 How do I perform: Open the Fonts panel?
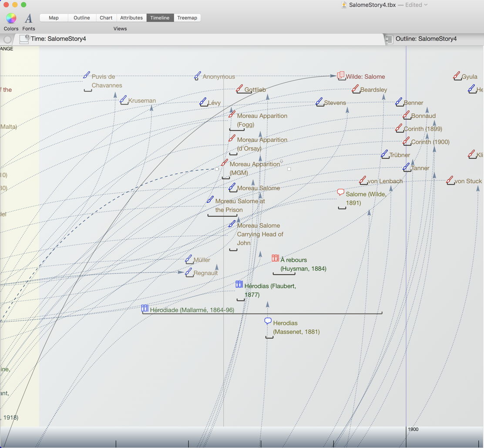(28, 18)
